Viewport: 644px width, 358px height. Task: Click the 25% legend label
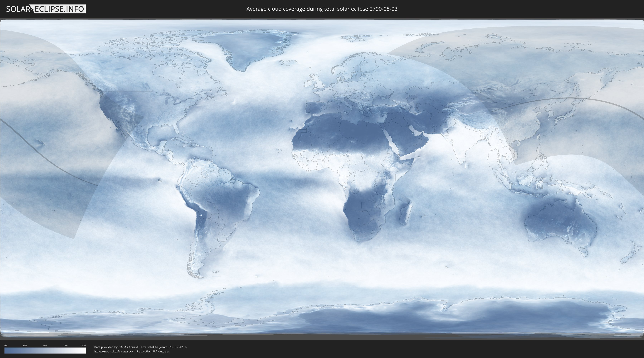coord(25,345)
